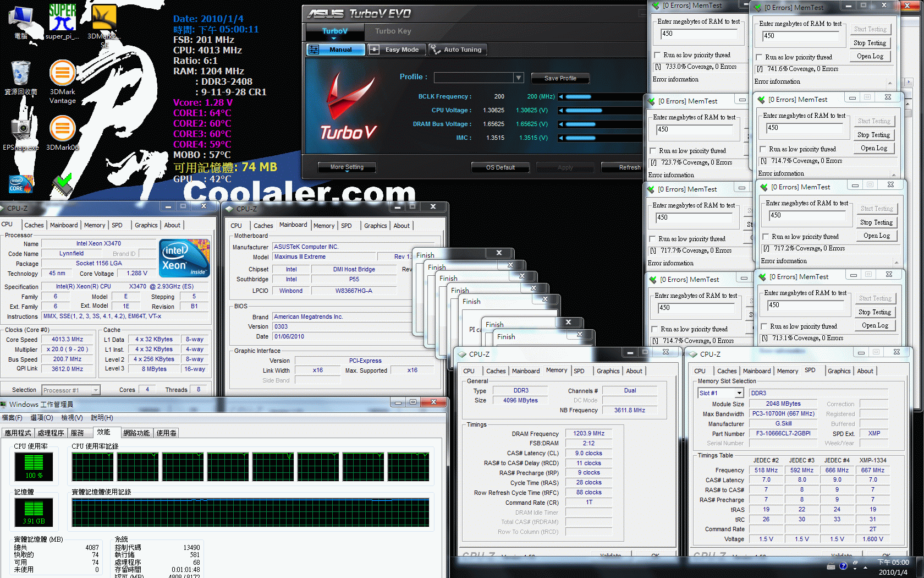Viewport: 924px width, 578px height.
Task: Toggle low priority in the 741.6% coverage MemTest
Action: coord(759,57)
